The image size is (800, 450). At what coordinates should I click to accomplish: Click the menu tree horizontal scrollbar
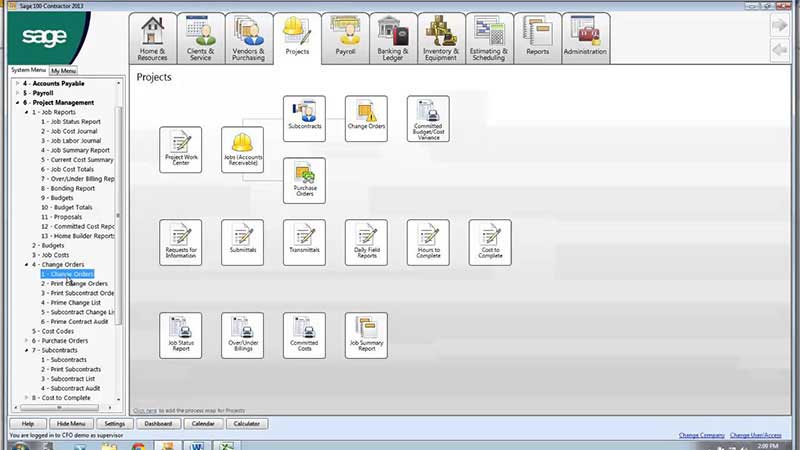59,408
